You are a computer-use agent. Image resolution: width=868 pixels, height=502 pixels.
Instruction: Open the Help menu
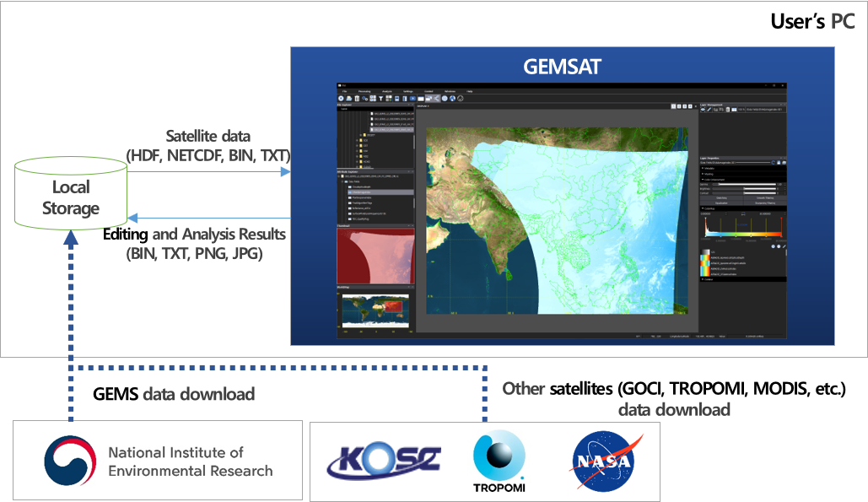pos(469,91)
